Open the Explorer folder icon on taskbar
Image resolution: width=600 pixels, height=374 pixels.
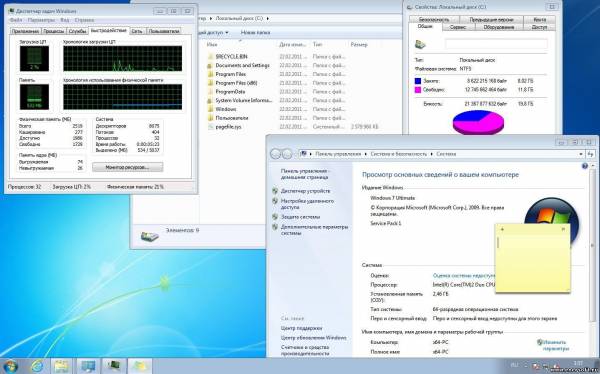[x=61, y=366]
